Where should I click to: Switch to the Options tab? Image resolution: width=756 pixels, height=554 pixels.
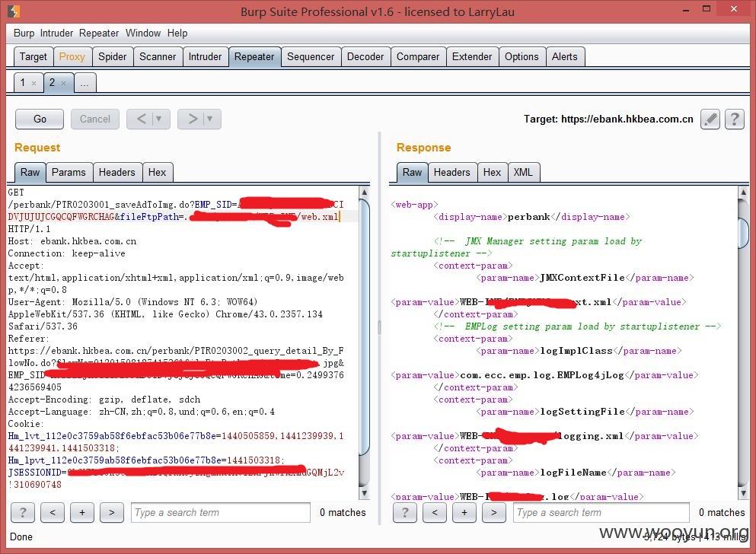click(x=522, y=57)
